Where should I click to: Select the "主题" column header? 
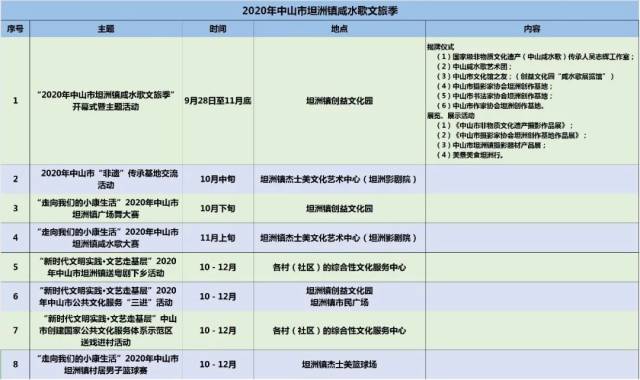[106, 29]
